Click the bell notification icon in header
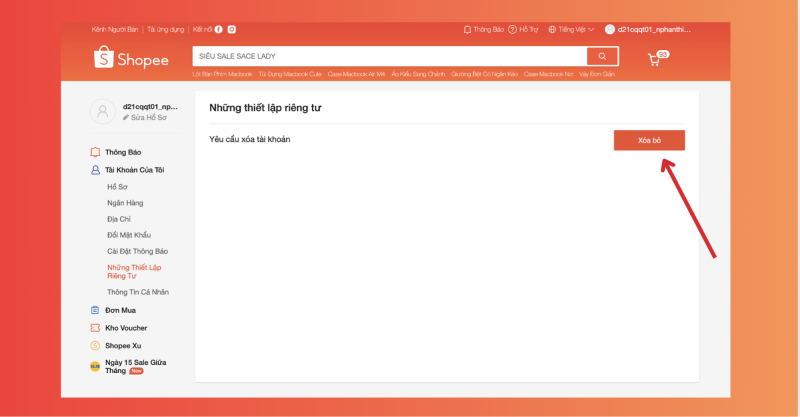800x417 pixels. (467, 30)
